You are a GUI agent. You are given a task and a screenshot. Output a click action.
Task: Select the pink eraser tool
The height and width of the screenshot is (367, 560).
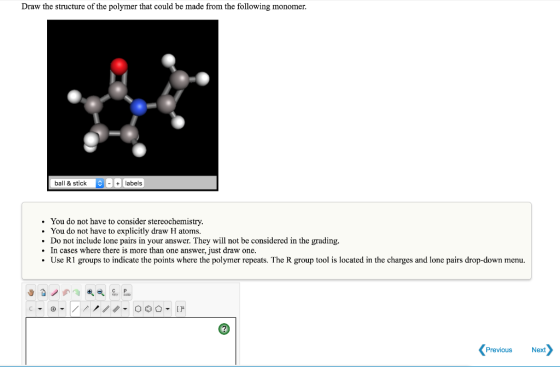[54, 292]
